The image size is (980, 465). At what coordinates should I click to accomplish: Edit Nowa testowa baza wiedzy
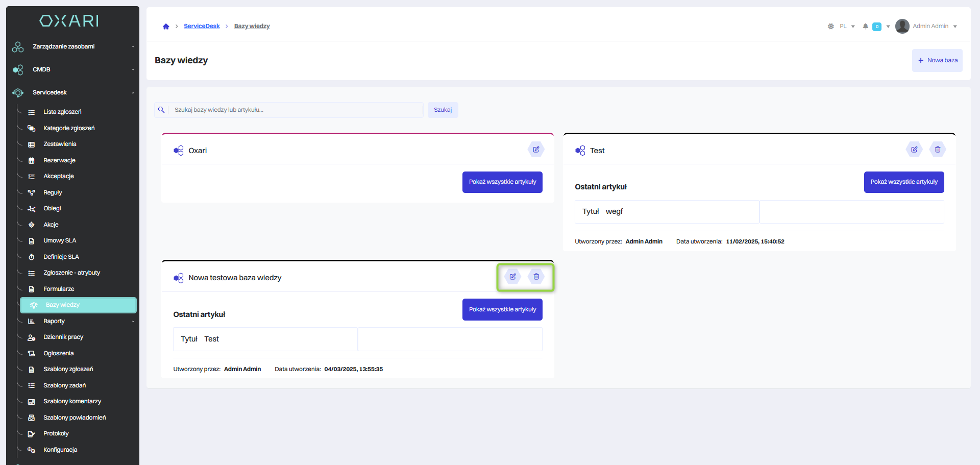512,277
